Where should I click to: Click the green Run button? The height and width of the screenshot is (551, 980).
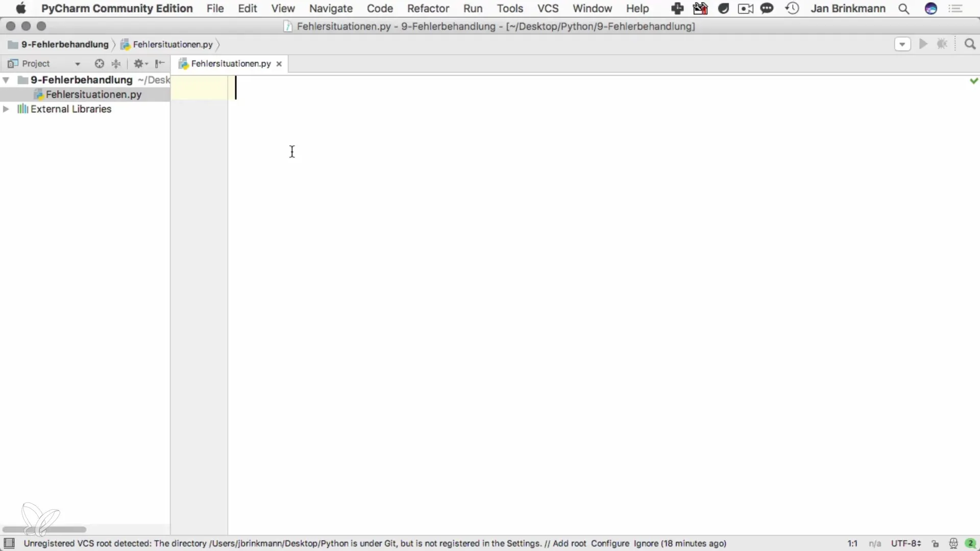[923, 44]
